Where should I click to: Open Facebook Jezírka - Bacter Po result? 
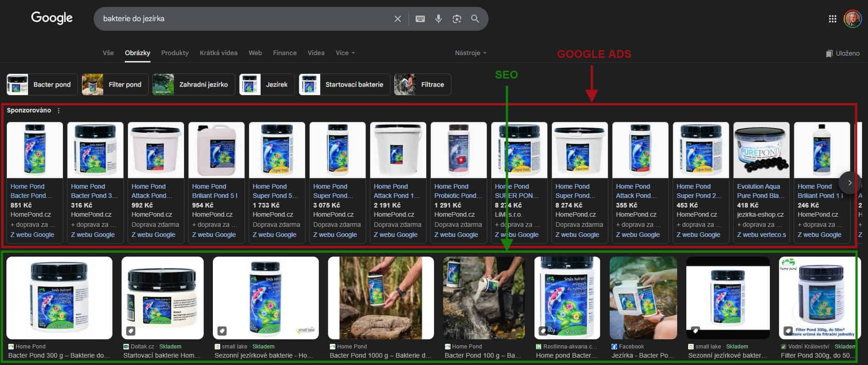pyautogui.click(x=643, y=298)
